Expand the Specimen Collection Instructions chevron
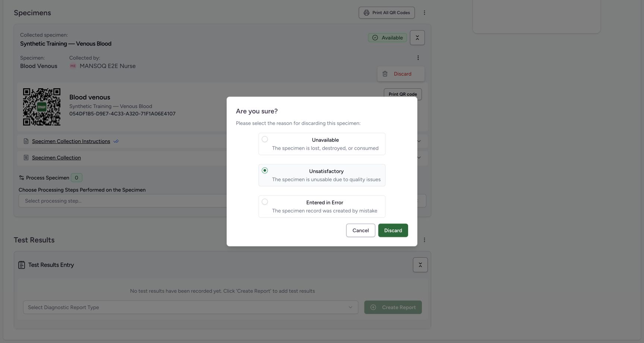The width and height of the screenshot is (644, 343). point(419,141)
